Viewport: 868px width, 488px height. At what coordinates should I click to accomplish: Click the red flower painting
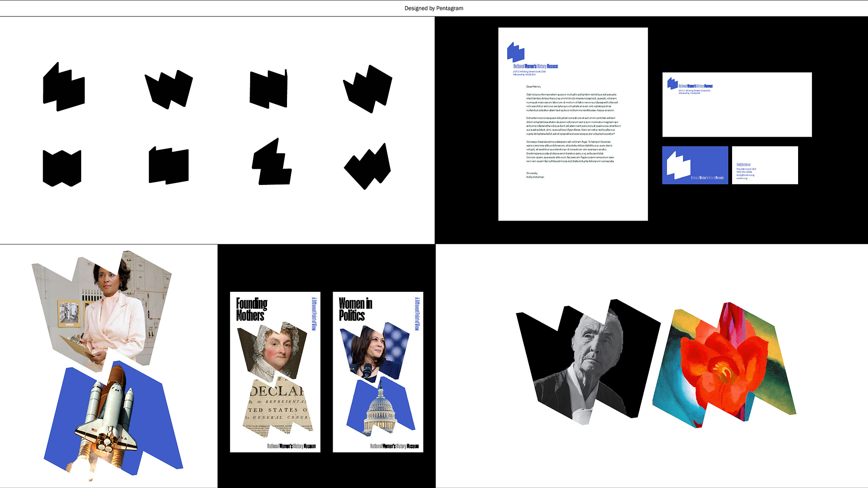pos(724,366)
